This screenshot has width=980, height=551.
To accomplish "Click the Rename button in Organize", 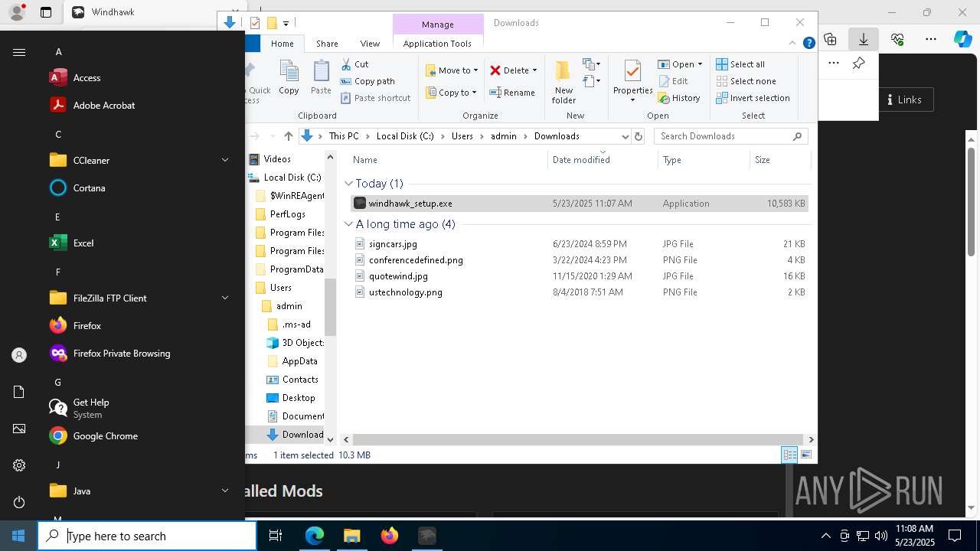I will click(x=512, y=93).
